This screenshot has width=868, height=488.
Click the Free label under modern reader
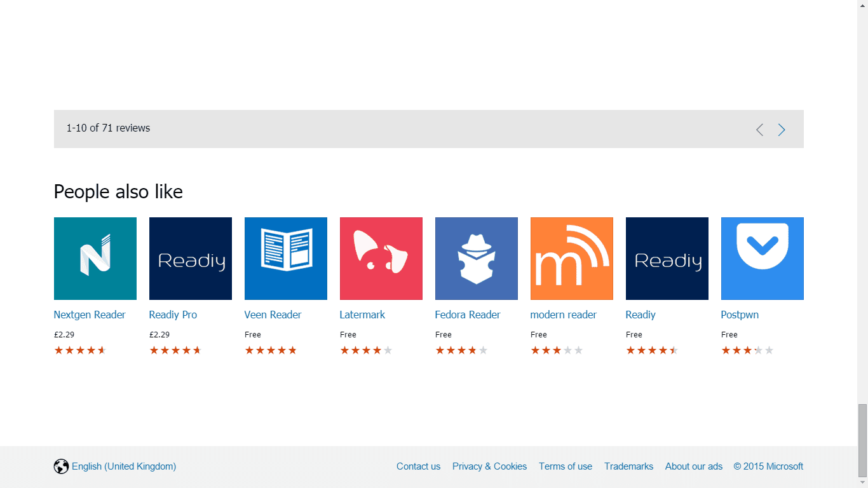pyautogui.click(x=539, y=334)
